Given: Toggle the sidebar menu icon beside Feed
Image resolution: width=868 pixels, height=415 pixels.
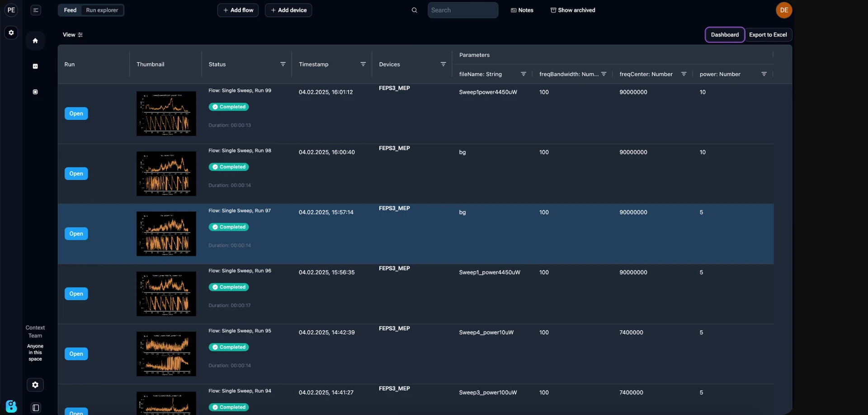Looking at the screenshot, I should tap(36, 10).
